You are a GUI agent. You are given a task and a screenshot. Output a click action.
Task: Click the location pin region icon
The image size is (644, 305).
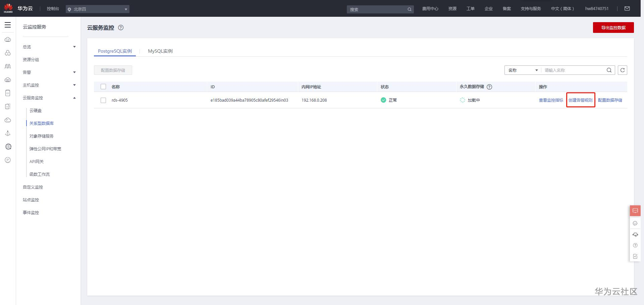[69, 9]
